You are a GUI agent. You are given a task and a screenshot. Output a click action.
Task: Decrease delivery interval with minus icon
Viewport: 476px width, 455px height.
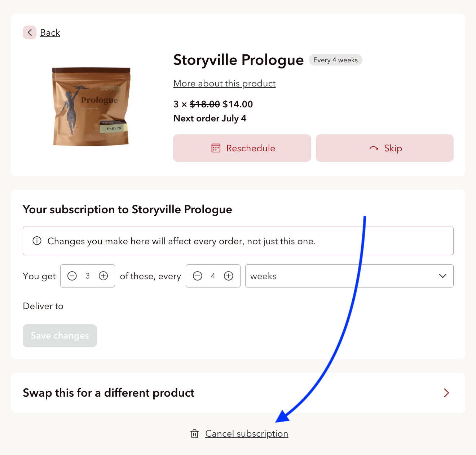click(x=198, y=276)
